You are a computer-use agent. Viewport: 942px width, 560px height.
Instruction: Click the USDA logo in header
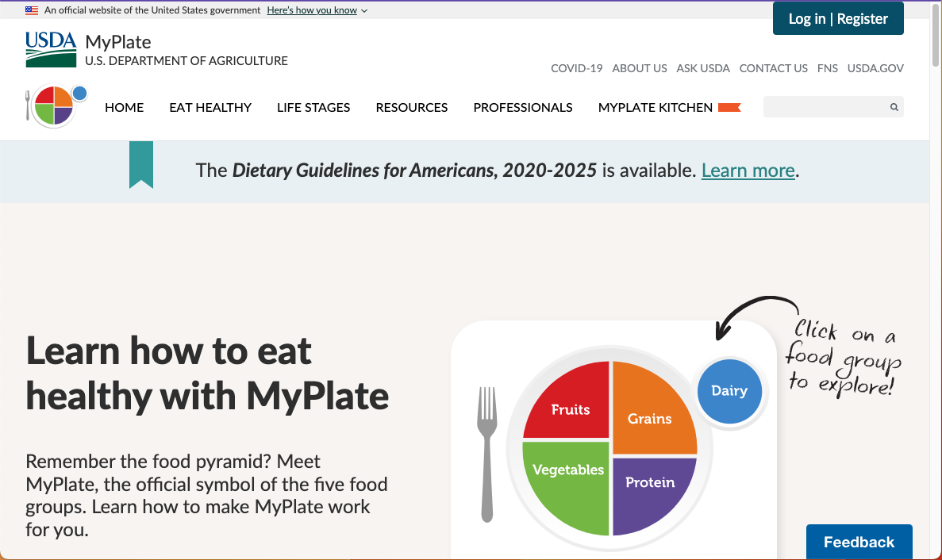tap(51, 49)
